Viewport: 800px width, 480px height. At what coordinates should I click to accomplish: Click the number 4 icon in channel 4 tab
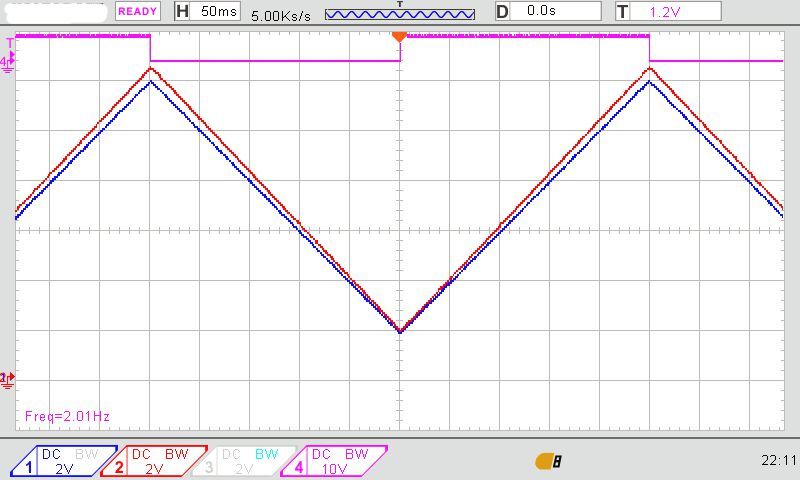pyautogui.click(x=299, y=467)
